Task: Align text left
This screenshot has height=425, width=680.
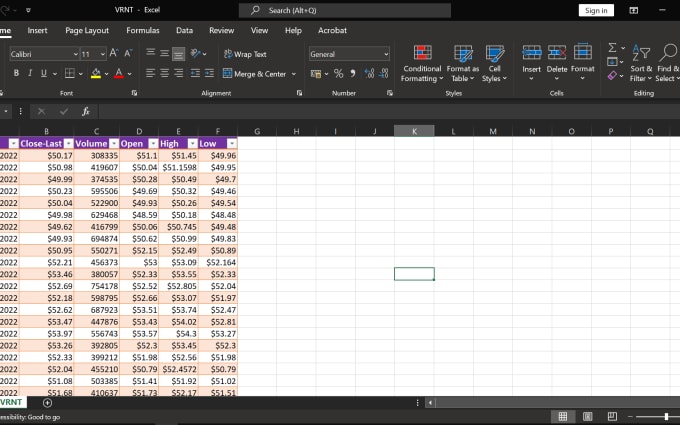Action: (150, 73)
